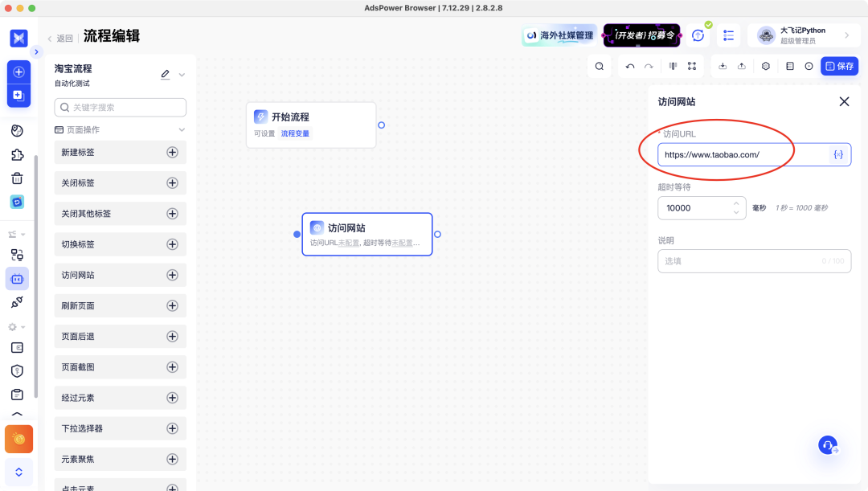Save the flow with the 保存 button
The image size is (868, 491).
tap(838, 66)
